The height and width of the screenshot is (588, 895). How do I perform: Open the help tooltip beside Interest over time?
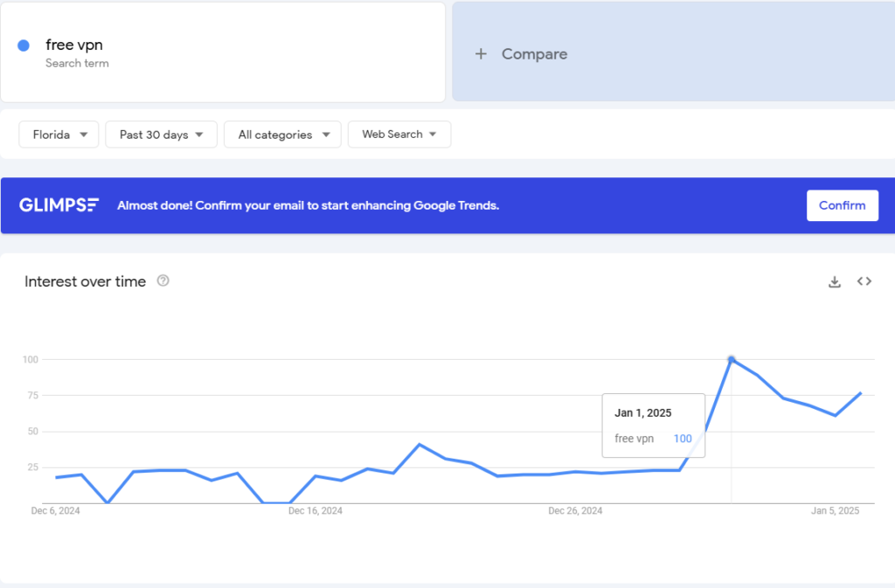[163, 281]
